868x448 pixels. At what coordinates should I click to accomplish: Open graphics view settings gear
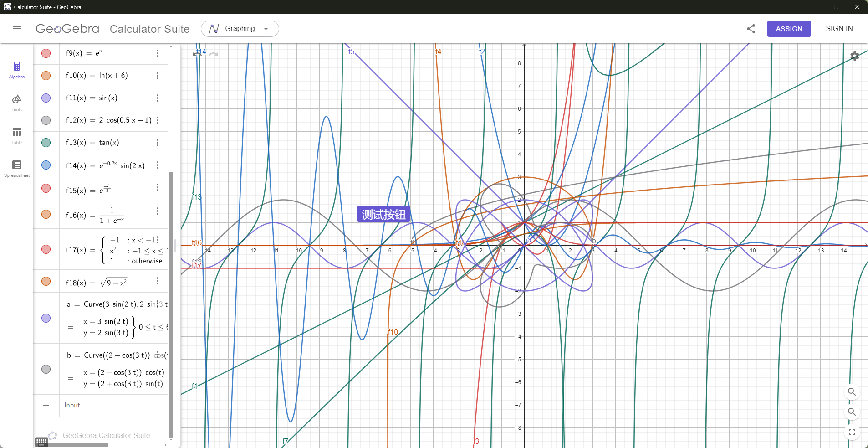point(855,56)
